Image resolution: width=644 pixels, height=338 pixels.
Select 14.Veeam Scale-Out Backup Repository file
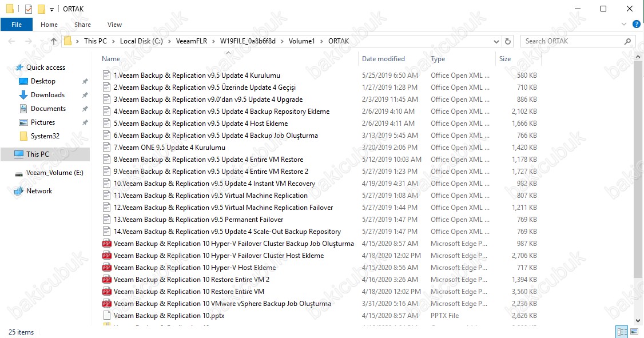[x=227, y=232]
